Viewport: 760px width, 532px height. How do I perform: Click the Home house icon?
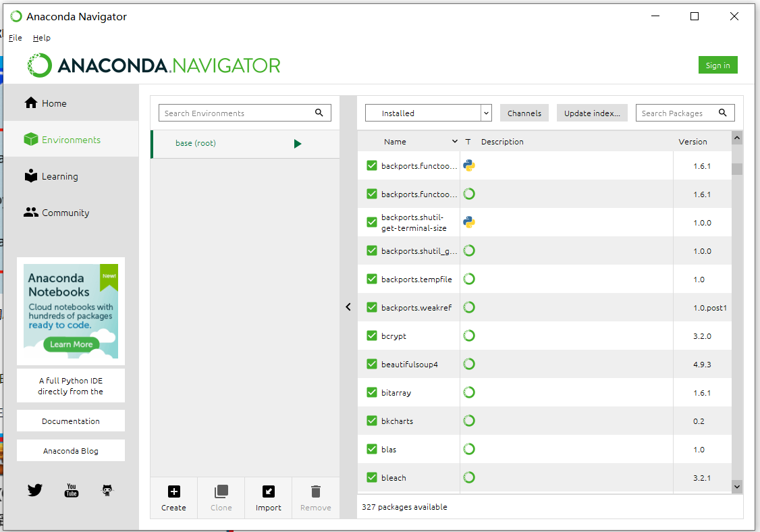pos(31,103)
